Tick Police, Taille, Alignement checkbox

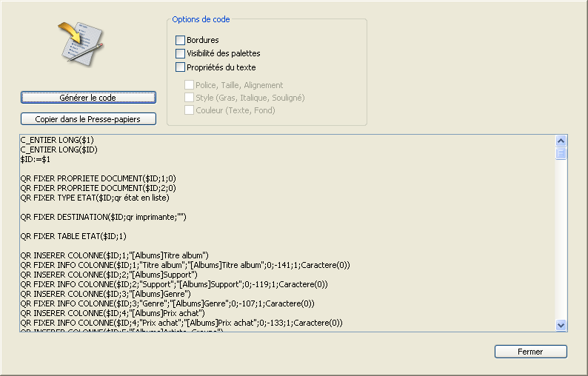[x=190, y=85]
